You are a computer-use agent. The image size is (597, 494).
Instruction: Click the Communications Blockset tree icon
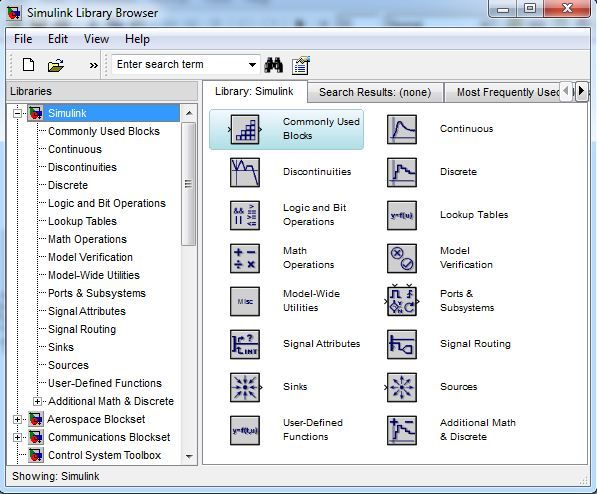[x=36, y=437]
